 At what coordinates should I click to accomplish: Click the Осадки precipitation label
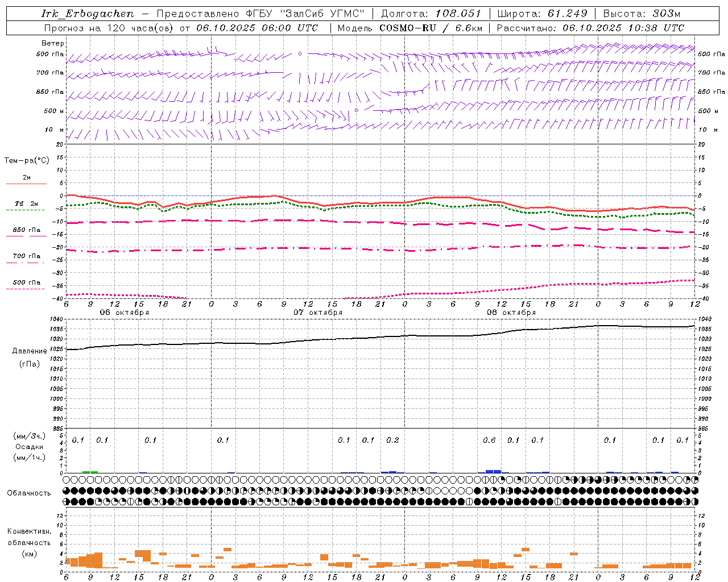(x=30, y=447)
